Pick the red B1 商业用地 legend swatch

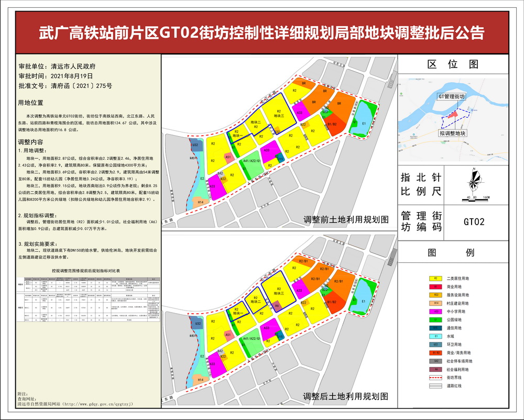pos(436,286)
